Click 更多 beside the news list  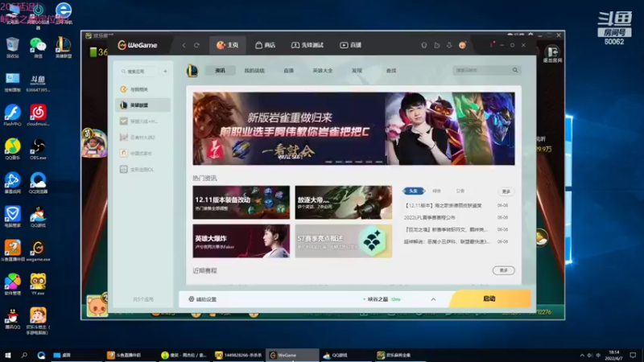pos(506,191)
